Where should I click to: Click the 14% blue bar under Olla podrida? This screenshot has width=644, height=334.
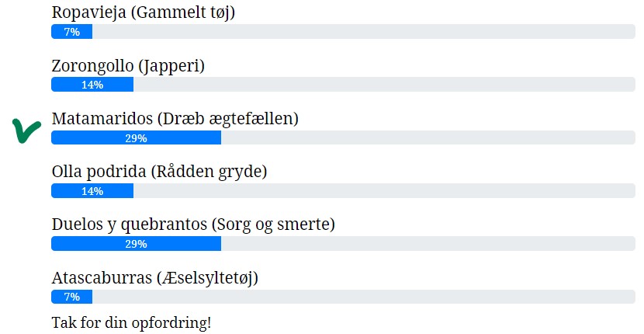pyautogui.click(x=92, y=191)
